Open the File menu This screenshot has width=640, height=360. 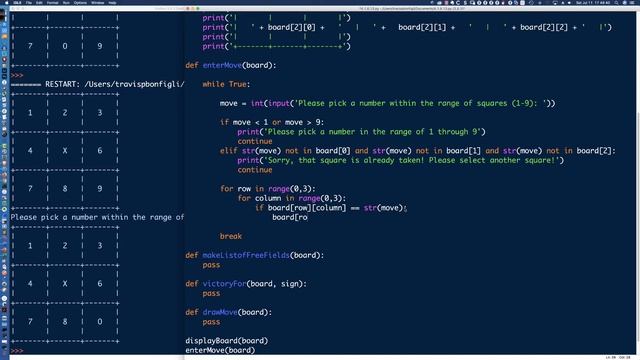coord(29,2)
